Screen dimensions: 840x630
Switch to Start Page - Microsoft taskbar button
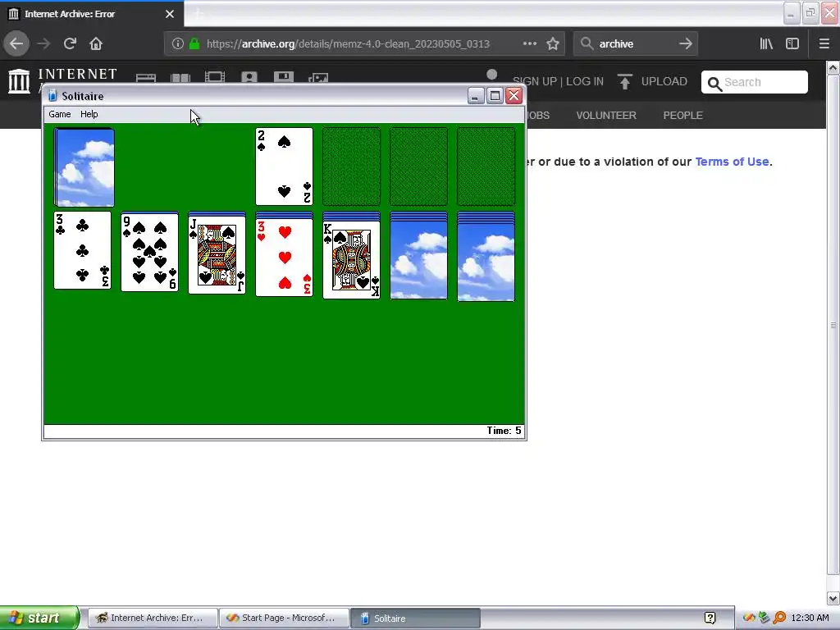click(x=284, y=618)
